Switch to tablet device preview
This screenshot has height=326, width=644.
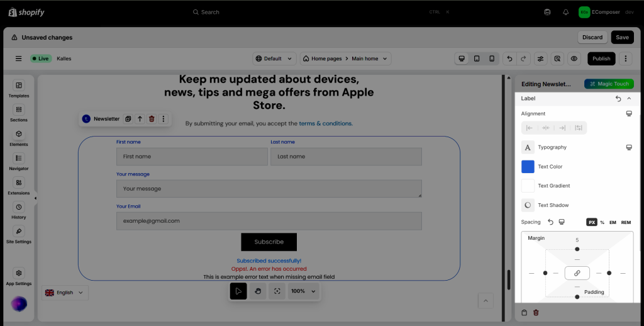click(477, 59)
